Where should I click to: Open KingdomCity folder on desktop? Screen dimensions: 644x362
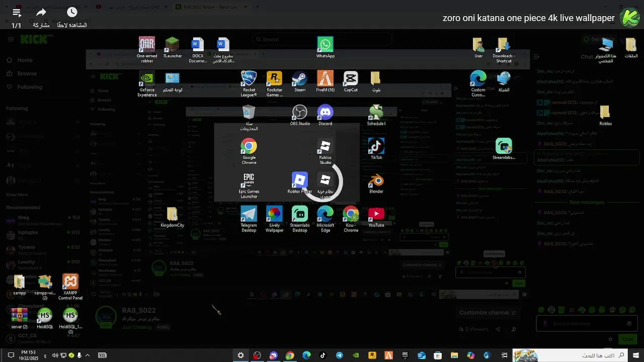[x=172, y=216]
